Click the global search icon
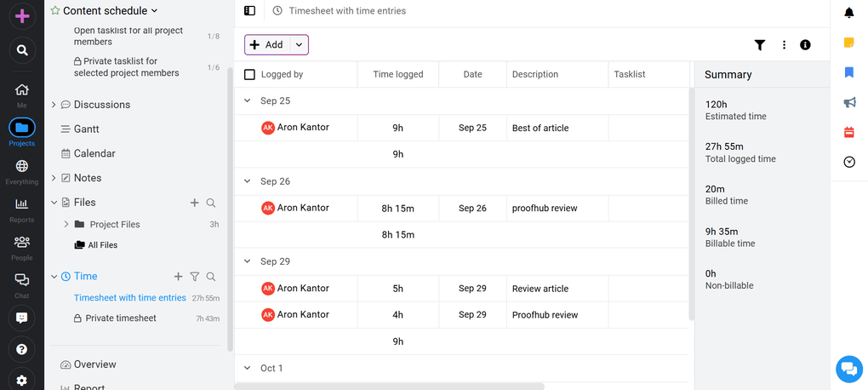Image resolution: width=868 pixels, height=390 pixels. 22,50
